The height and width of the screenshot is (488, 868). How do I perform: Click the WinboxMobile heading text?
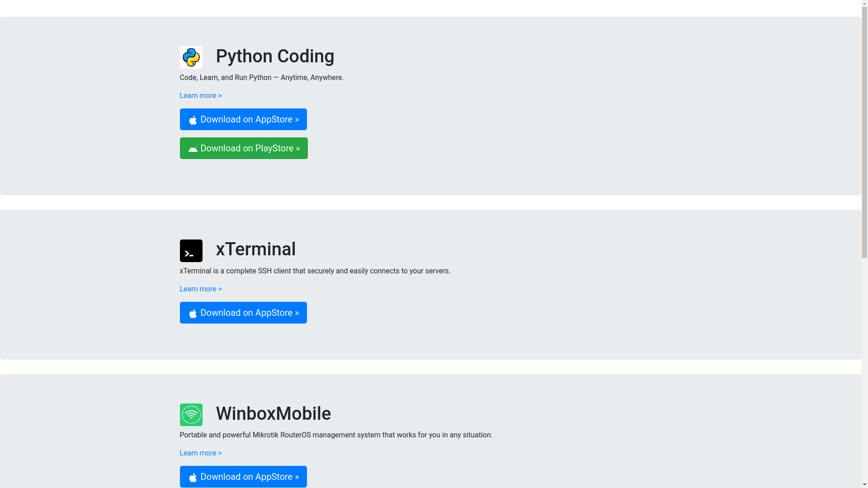[x=273, y=414]
